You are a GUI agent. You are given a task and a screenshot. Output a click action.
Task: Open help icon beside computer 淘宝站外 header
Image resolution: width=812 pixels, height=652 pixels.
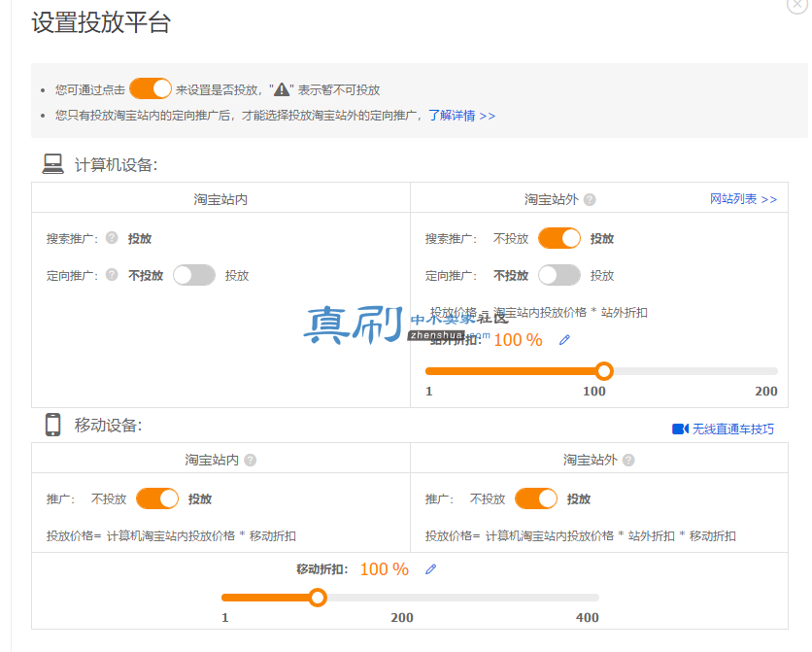[590, 199]
